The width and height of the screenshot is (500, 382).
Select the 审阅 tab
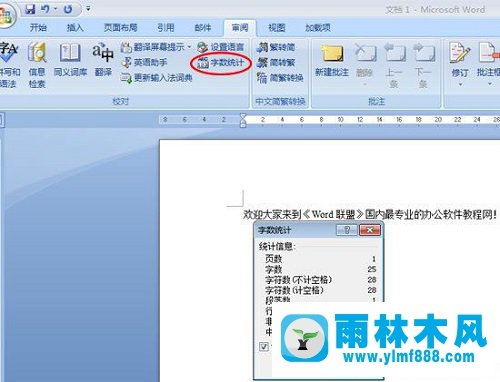point(240,28)
